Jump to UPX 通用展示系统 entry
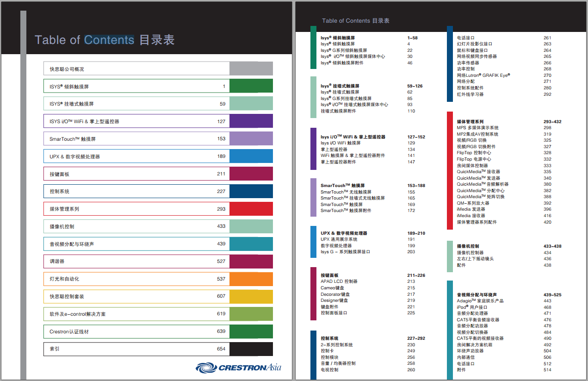This screenshot has width=588, height=381. point(339,239)
